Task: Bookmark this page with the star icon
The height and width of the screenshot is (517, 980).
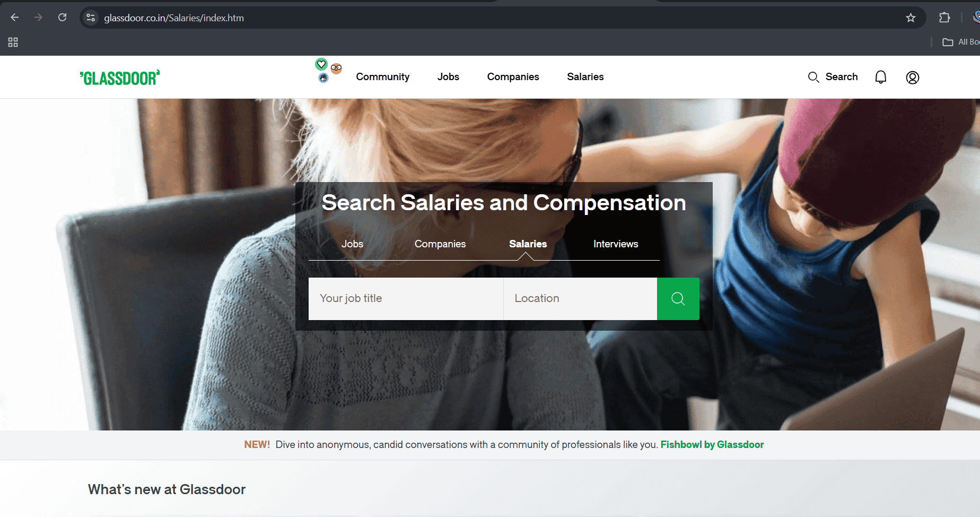Action: (x=911, y=18)
